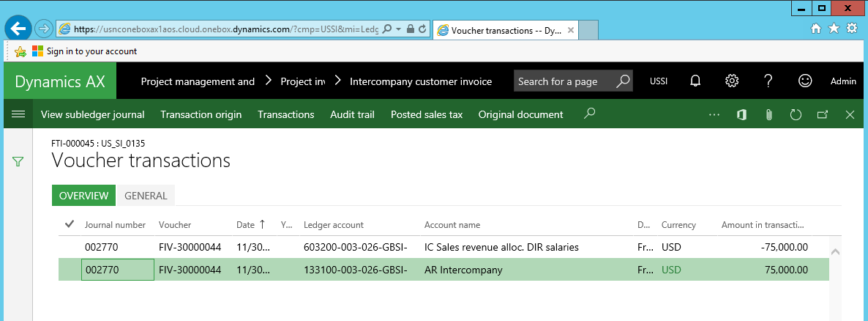
Task: Refresh the page with the refresh icon
Action: click(796, 114)
